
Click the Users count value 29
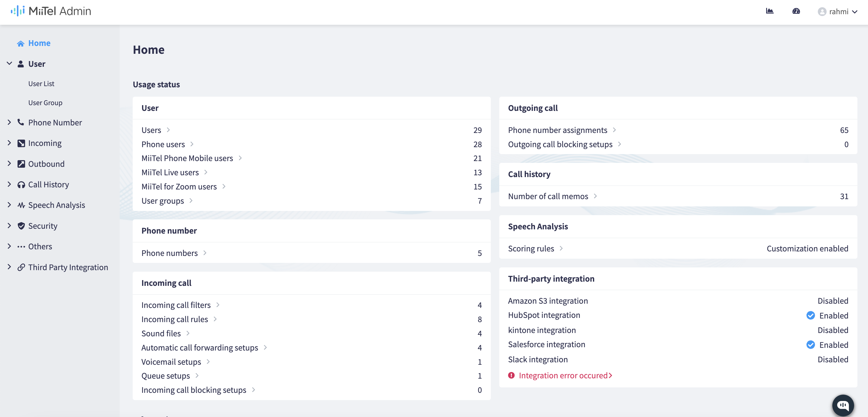pos(478,130)
